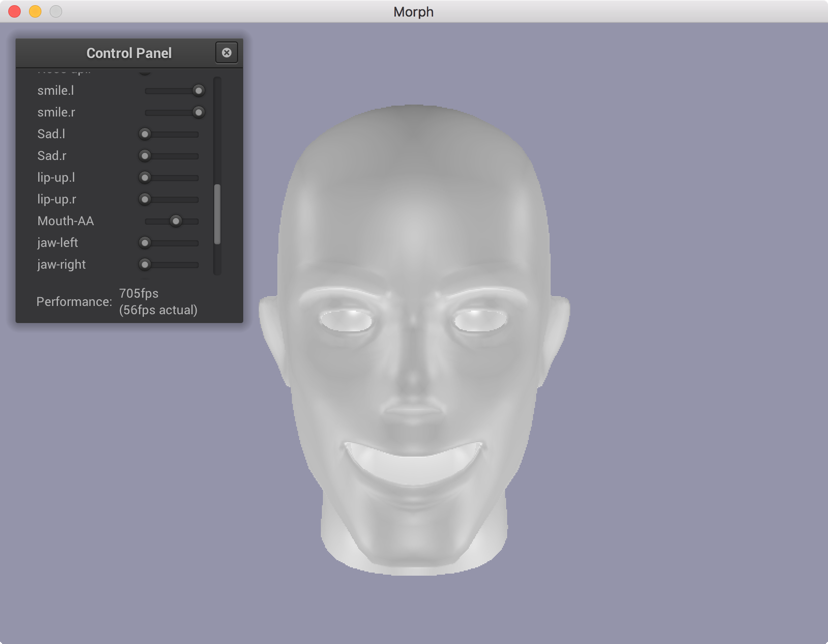Screen dimensions: 828x644
Task: Close the Morph window with red button
Action: point(14,11)
